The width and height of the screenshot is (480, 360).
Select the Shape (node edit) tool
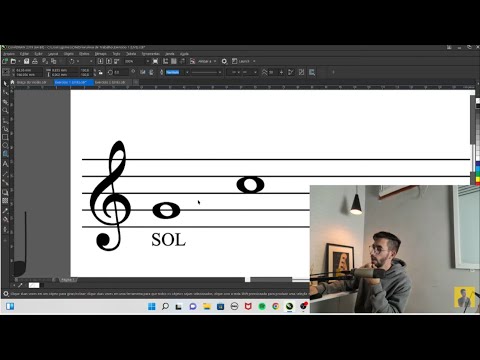5,92
